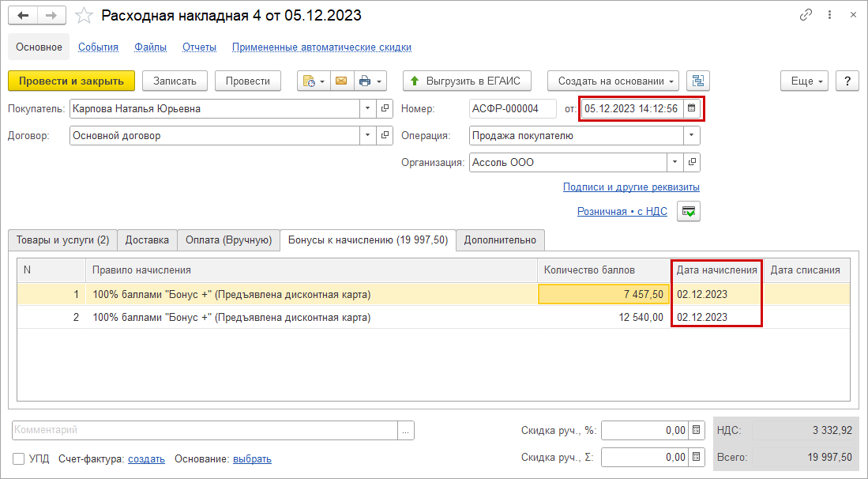Open the Еще menu

[x=805, y=81]
